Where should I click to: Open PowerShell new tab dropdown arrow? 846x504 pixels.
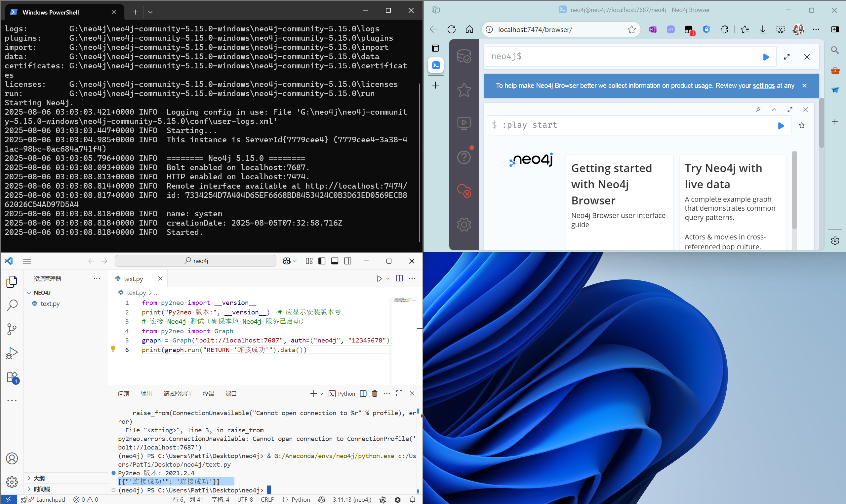[x=150, y=12]
